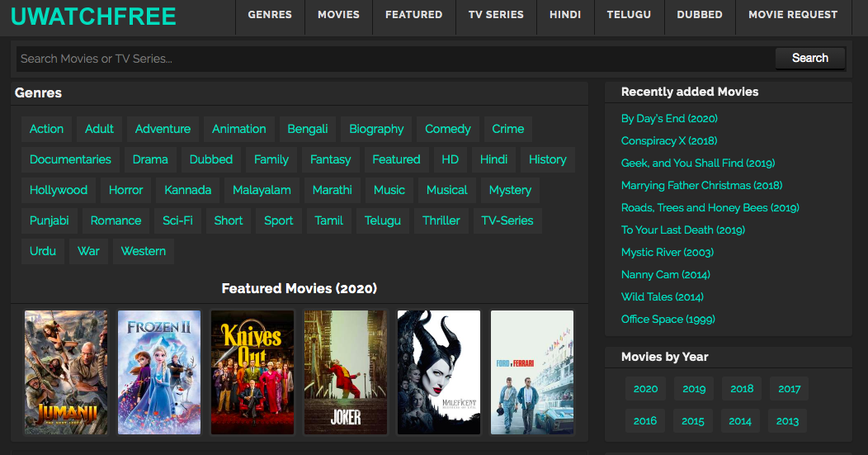Click the UWATCHFREE site logo

tap(93, 16)
